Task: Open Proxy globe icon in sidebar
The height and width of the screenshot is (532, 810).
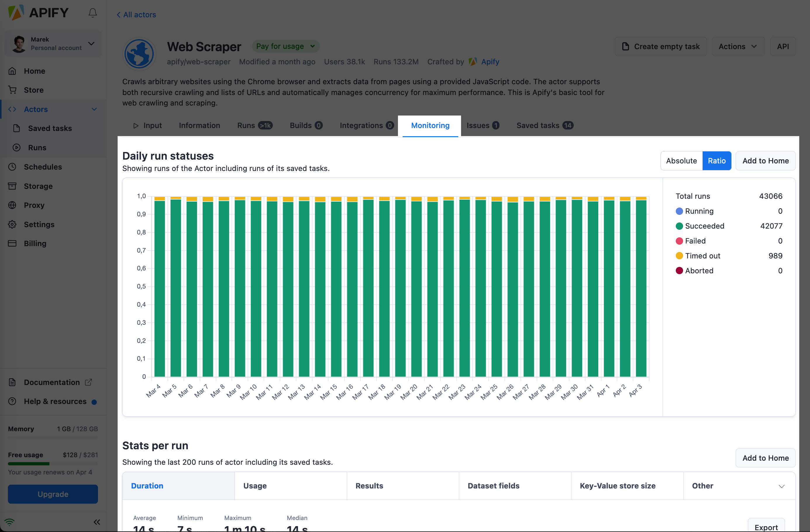Action: point(12,205)
